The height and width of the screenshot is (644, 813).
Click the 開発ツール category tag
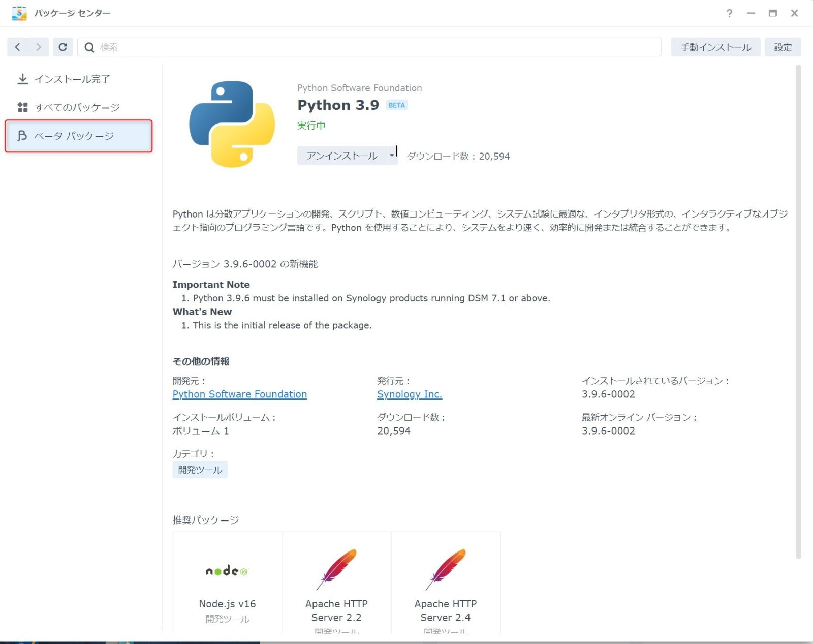(200, 470)
